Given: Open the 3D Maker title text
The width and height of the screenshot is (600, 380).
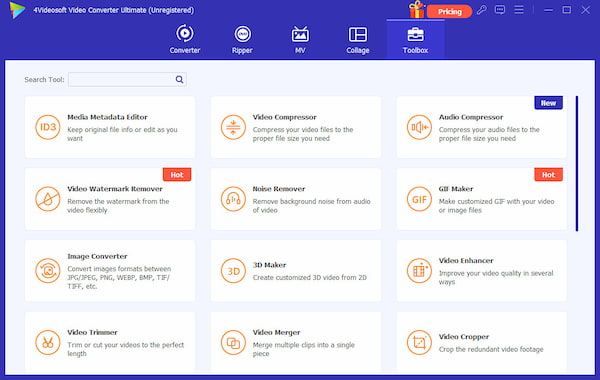Looking at the screenshot, I should (269, 265).
